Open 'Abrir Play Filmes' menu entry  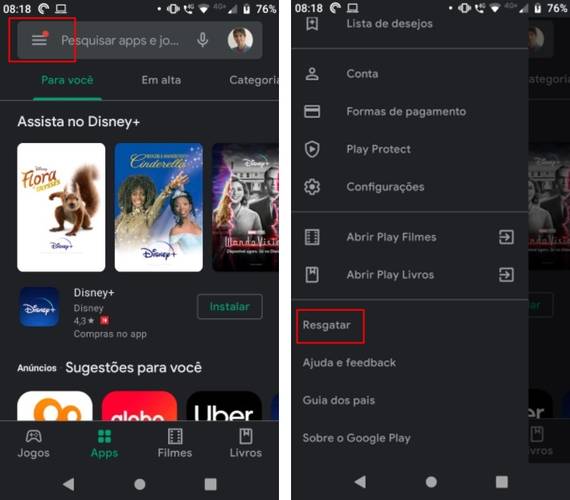[x=410, y=237]
